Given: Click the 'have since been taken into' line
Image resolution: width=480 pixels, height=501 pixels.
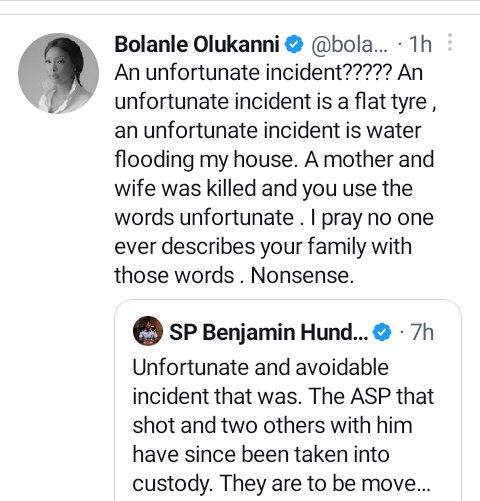Looking at the screenshot, I should coord(261,455).
